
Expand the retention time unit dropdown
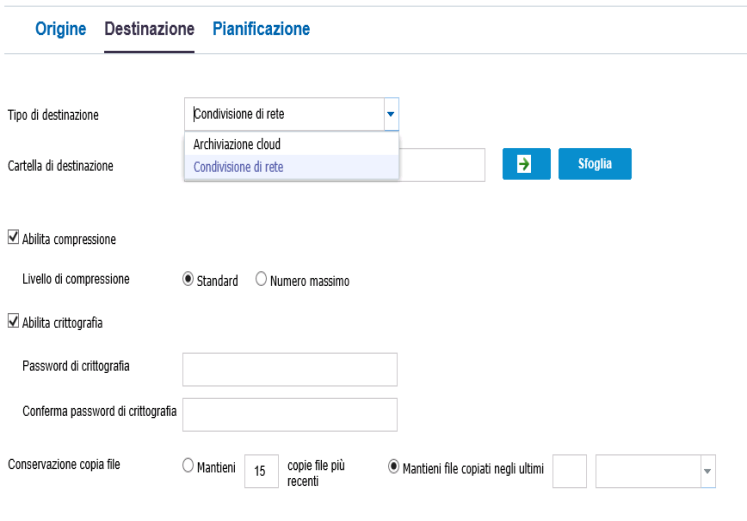pos(707,471)
